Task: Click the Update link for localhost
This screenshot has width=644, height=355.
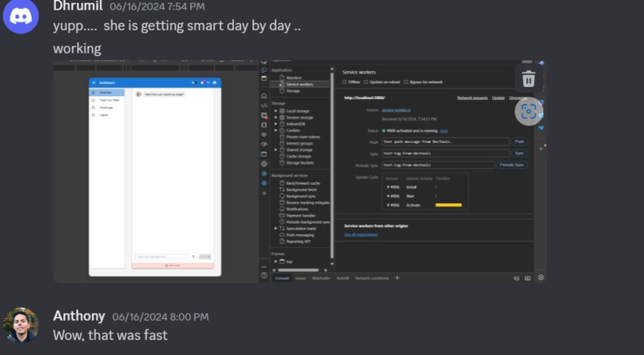Action: pos(499,98)
